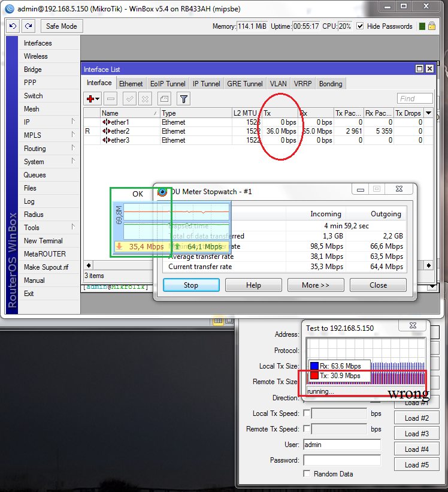Click the ether1 interface icon
The height and width of the screenshot is (492, 448).
coord(106,122)
